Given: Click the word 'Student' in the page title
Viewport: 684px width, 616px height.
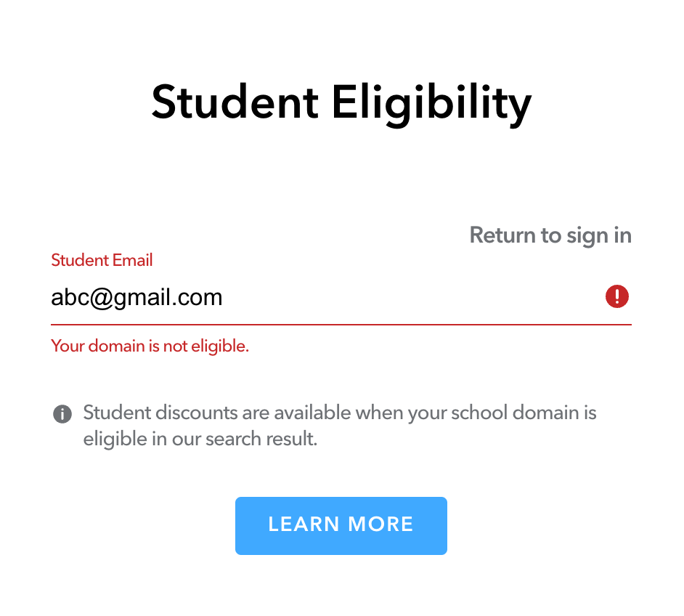Looking at the screenshot, I should tap(235, 102).
